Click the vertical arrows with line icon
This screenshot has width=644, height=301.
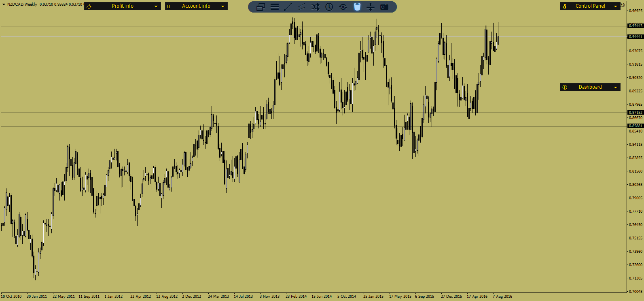click(371, 6)
